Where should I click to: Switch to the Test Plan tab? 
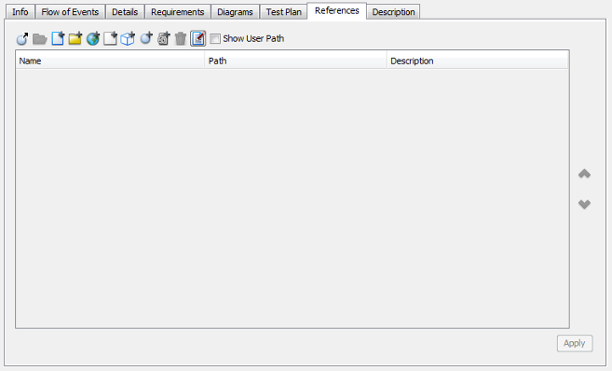284,12
